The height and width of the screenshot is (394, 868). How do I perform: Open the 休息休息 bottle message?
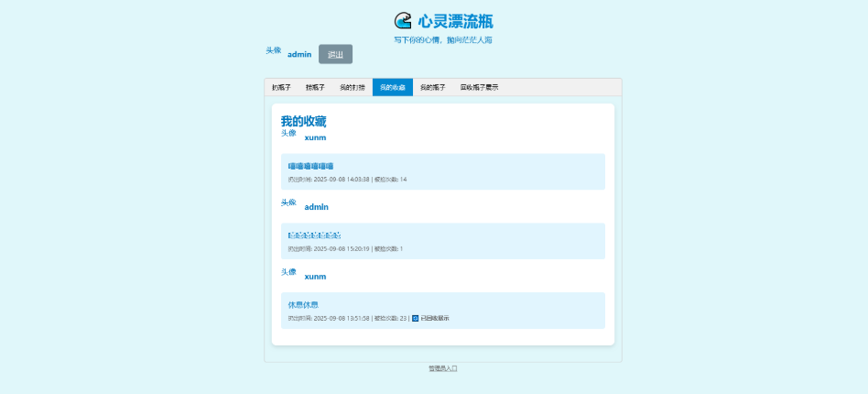pos(303,305)
